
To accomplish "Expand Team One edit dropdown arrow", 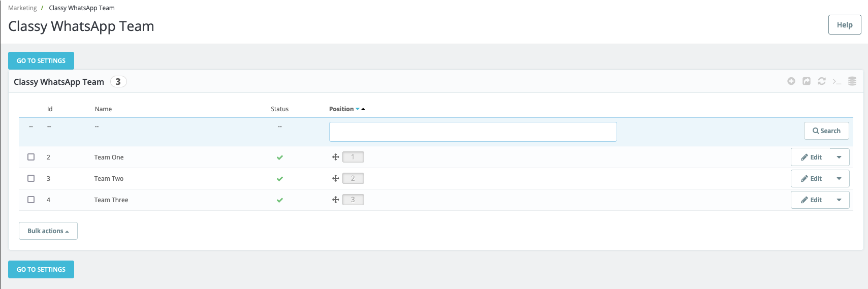I will coord(839,157).
